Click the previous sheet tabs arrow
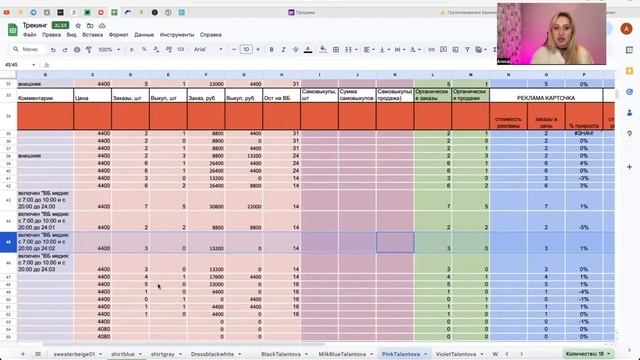This screenshot has width=640, height=360. tap(507, 354)
